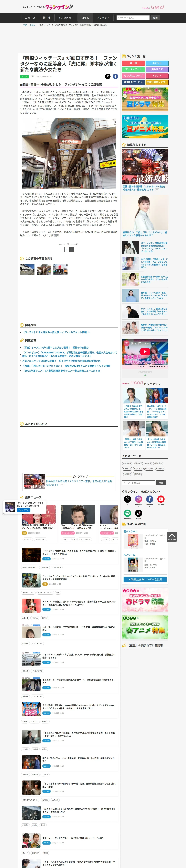Click the header 検索 button
This screenshot has width=186, height=868.
coord(155,18)
